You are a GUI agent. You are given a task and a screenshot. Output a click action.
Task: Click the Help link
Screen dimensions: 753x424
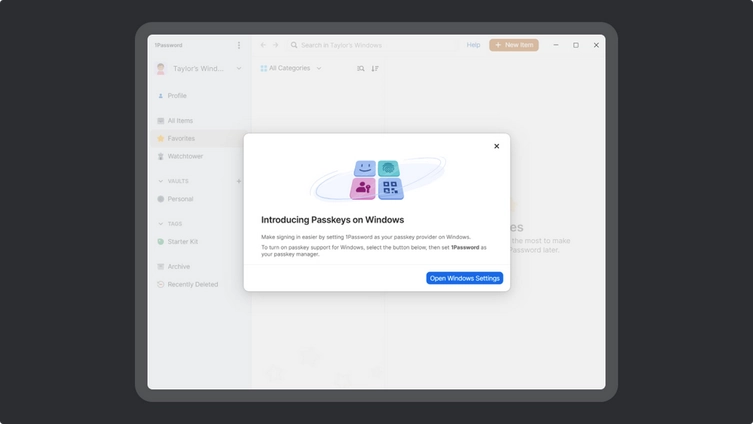[x=473, y=45]
